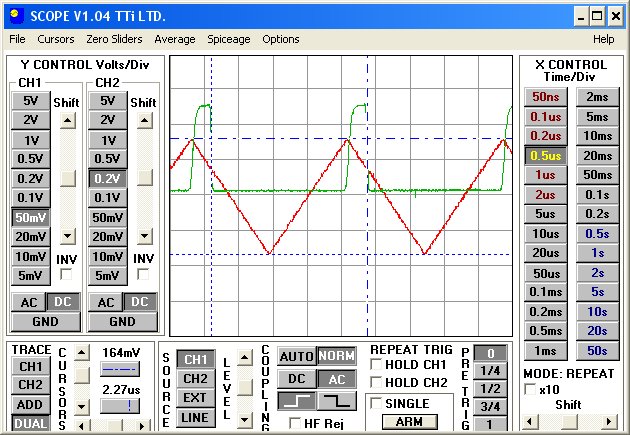The image size is (630, 435).
Task: Set CH2 coupling to DC
Action: (x=140, y=302)
